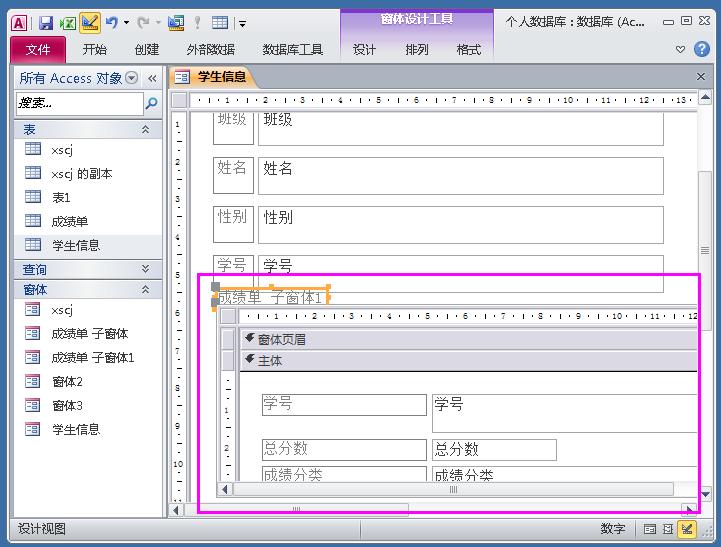Select the subform 总分数 text box
The width and height of the screenshot is (721, 547).
494,450
